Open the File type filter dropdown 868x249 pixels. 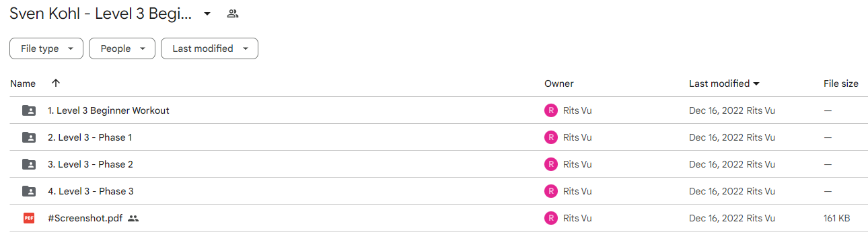(x=46, y=48)
